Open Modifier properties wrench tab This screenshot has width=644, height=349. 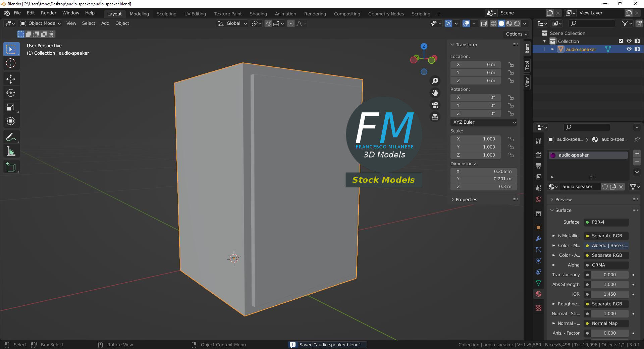coord(539,238)
